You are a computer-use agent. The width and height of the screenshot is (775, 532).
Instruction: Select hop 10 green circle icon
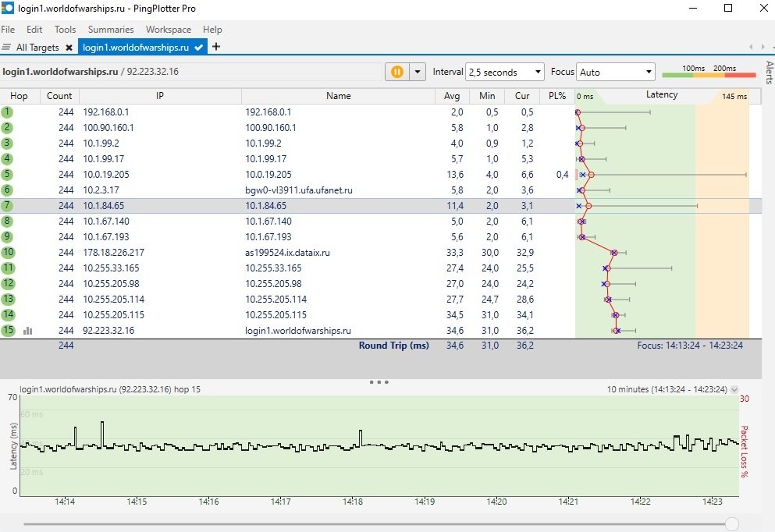tap(8, 253)
